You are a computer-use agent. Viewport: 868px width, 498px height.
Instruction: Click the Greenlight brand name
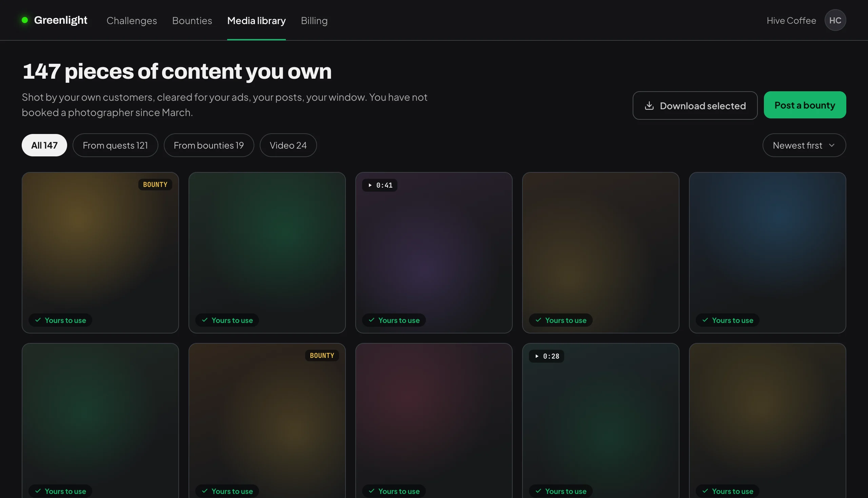pyautogui.click(x=60, y=20)
